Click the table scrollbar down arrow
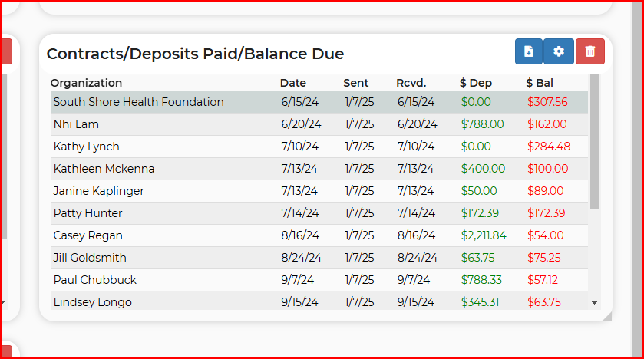 tap(594, 303)
